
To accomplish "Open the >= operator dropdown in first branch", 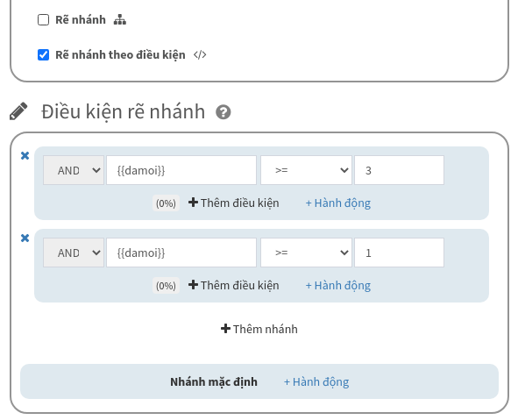I will (x=306, y=170).
